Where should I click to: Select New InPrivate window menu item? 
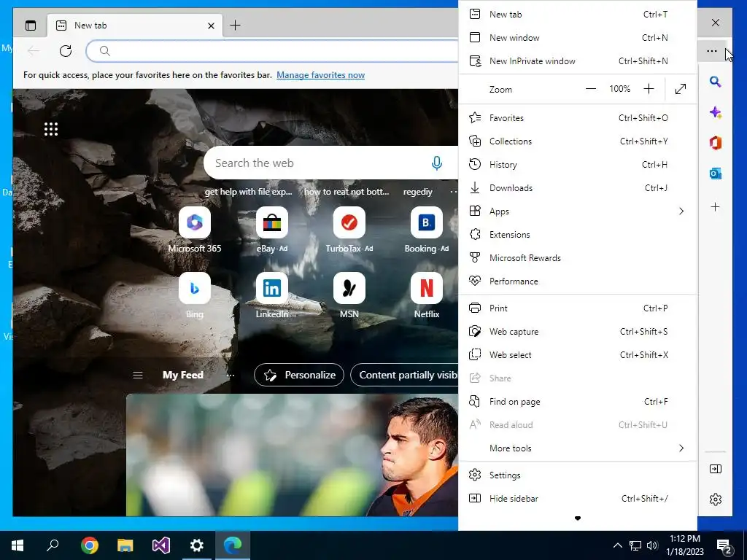click(x=578, y=61)
